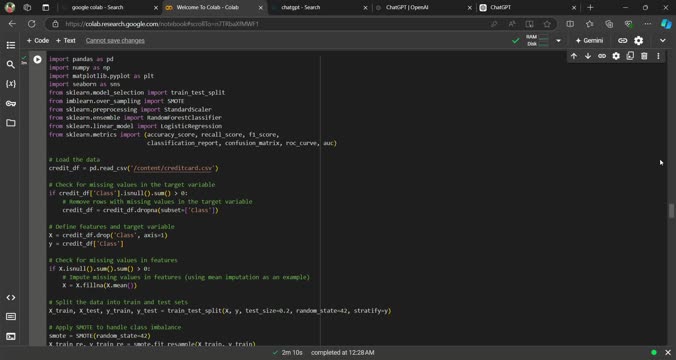Screen dimensions: 676x360
Task: Open tab actions menu icon
Action: [46, 7]
